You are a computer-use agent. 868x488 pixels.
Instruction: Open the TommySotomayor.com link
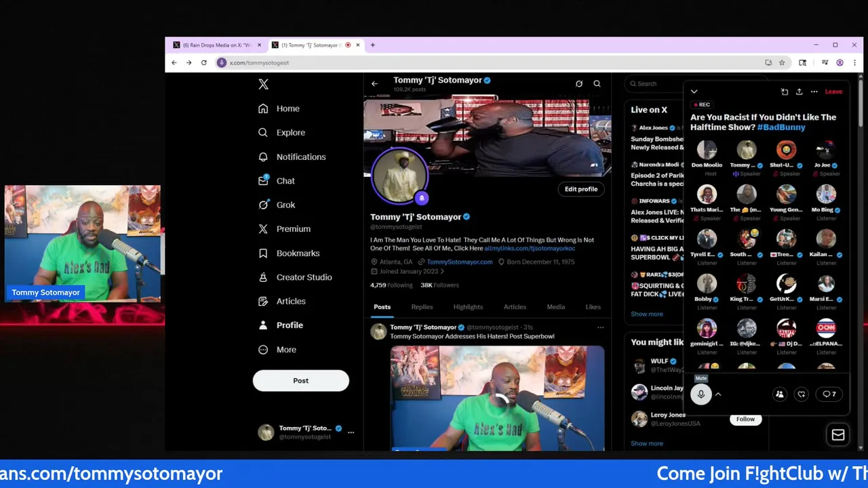pyautogui.click(x=460, y=262)
